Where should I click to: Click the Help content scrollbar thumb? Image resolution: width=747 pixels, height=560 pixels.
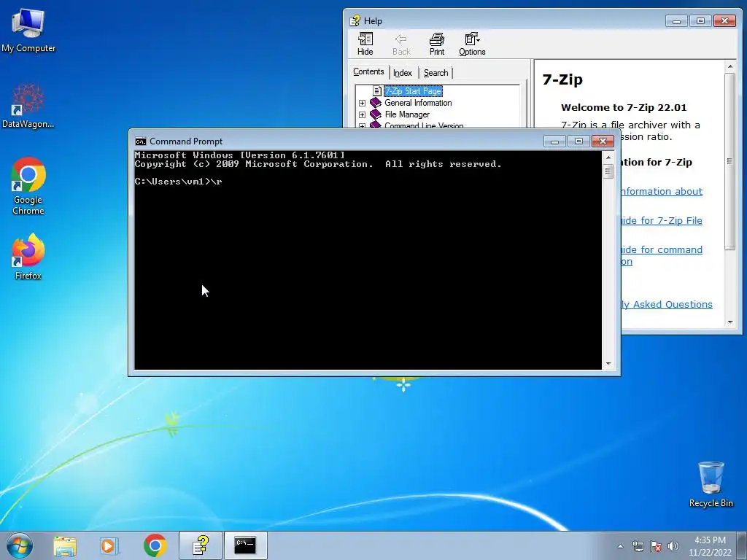[x=729, y=161]
